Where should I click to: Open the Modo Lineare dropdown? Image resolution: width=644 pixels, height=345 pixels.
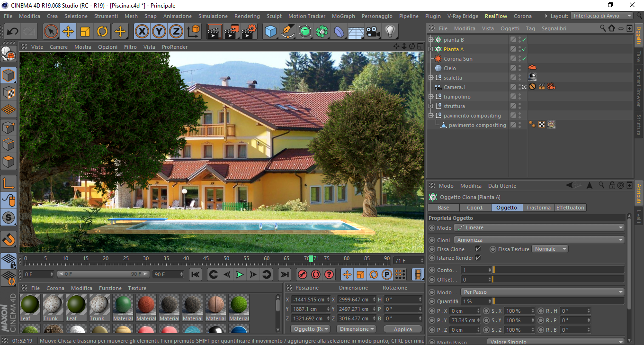point(539,228)
